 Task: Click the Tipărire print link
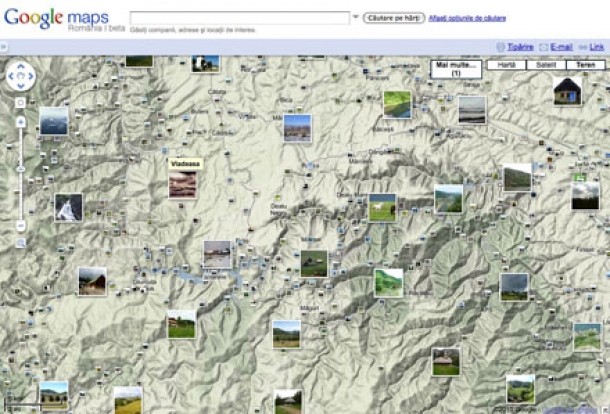click(x=519, y=46)
